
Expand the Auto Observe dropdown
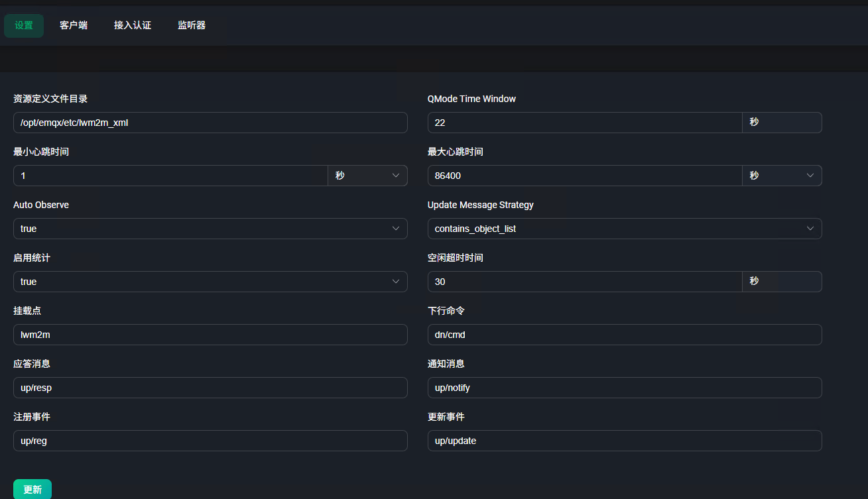point(210,229)
